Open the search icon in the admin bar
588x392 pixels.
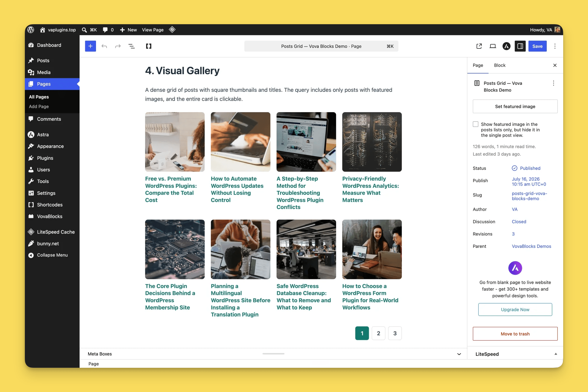84,30
